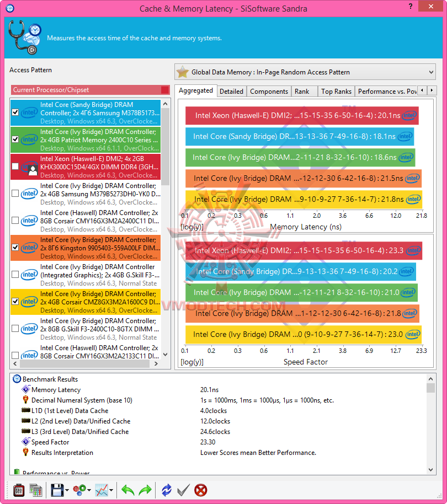This screenshot has width=447, height=504.
Task: Click the copy results chart icon
Action: (36, 491)
